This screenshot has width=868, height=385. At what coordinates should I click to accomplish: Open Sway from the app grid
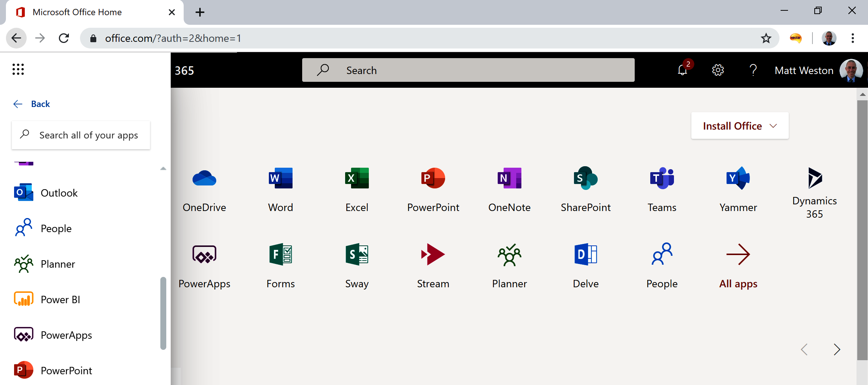[357, 267]
